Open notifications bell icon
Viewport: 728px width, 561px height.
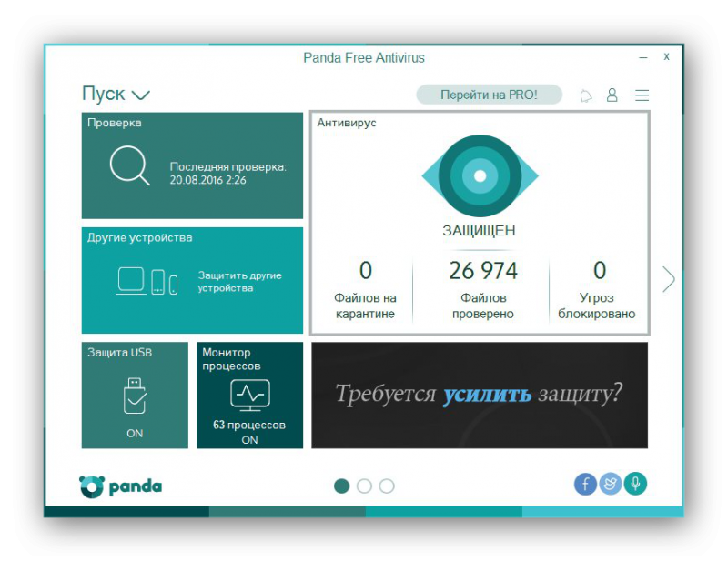coord(586,95)
